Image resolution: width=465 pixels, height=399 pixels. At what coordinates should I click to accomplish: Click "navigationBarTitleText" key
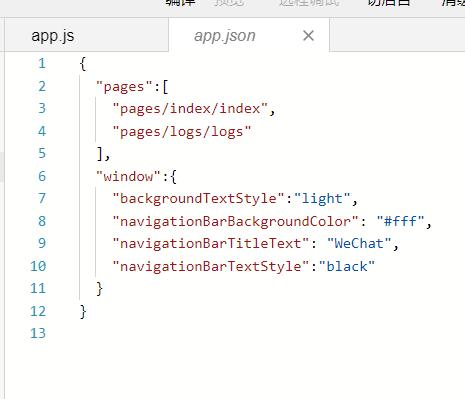(x=211, y=244)
